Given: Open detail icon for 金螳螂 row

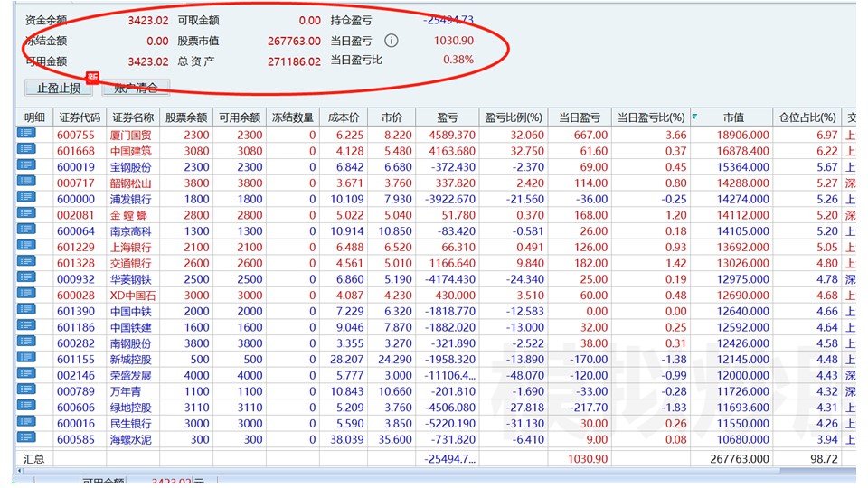Looking at the screenshot, I should [x=26, y=213].
